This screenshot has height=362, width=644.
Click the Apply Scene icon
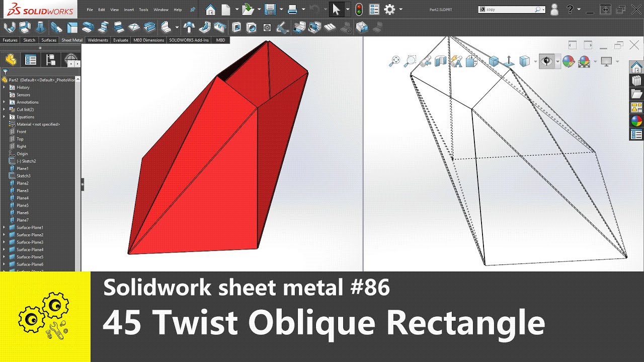(x=584, y=61)
